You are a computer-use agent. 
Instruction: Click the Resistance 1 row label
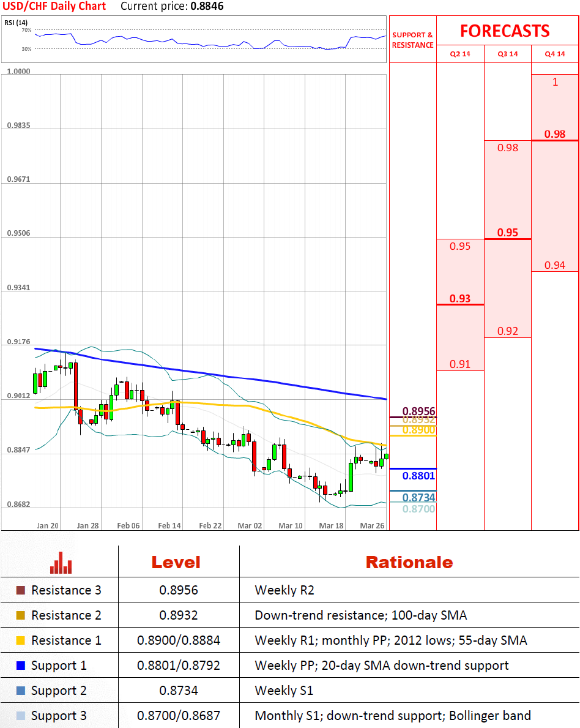(66, 640)
